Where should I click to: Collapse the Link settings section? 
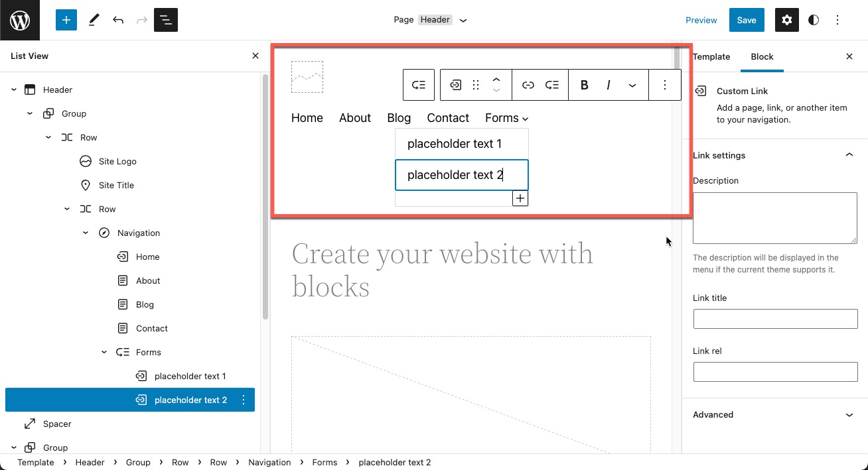tap(849, 154)
